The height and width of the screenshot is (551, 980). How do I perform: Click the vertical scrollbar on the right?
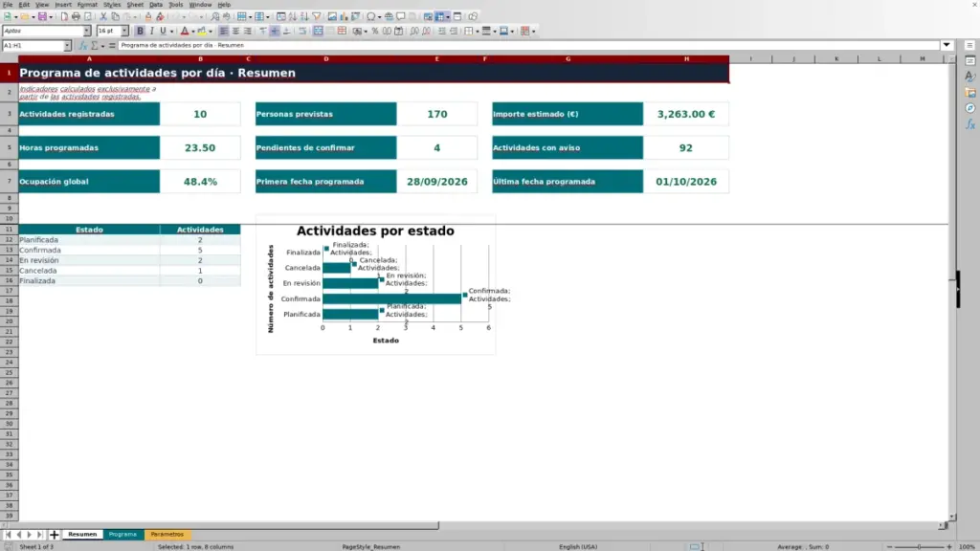pyautogui.click(x=952, y=289)
